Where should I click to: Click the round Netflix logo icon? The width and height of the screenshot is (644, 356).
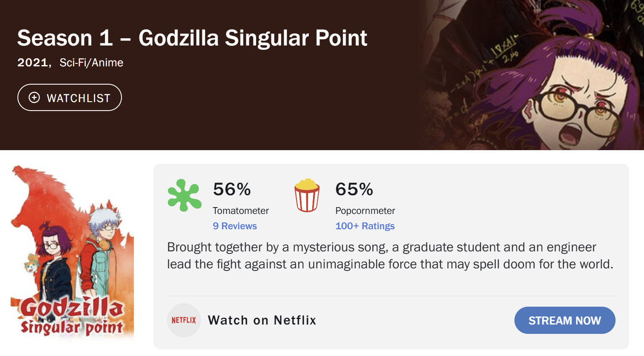click(184, 320)
